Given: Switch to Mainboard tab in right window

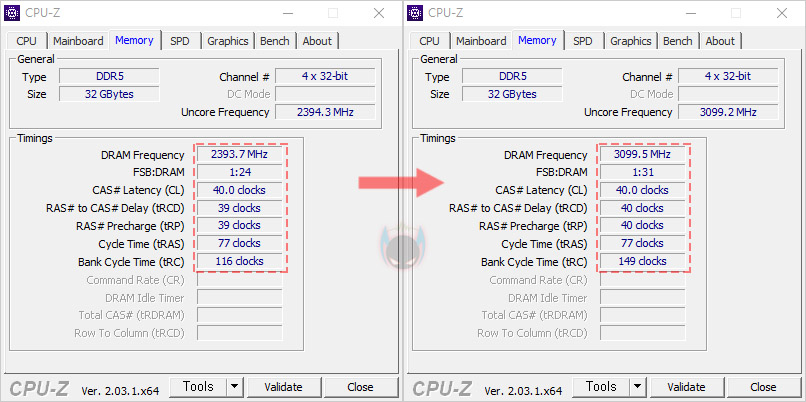Looking at the screenshot, I should pyautogui.click(x=481, y=41).
